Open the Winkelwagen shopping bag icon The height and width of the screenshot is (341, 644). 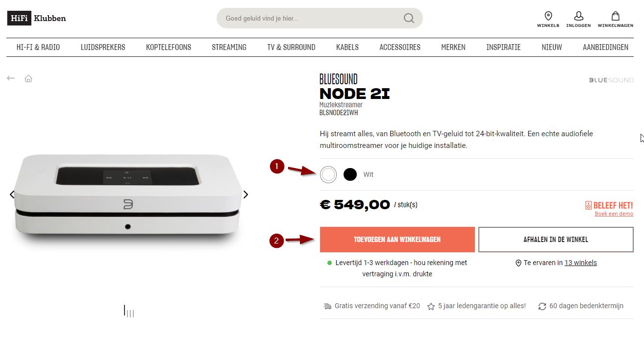tap(615, 16)
